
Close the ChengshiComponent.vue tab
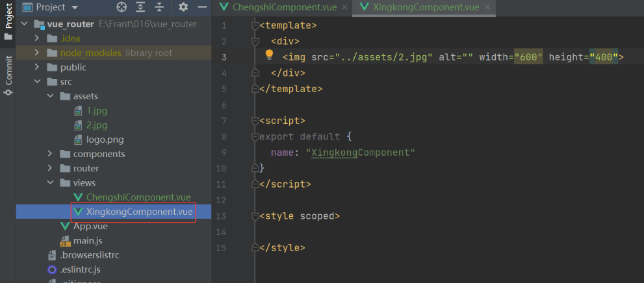(344, 7)
